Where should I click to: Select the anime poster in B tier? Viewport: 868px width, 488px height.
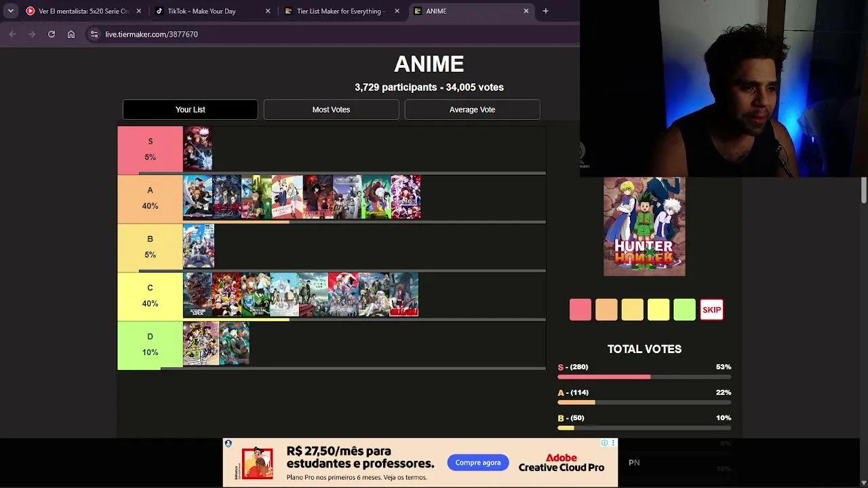pos(199,246)
